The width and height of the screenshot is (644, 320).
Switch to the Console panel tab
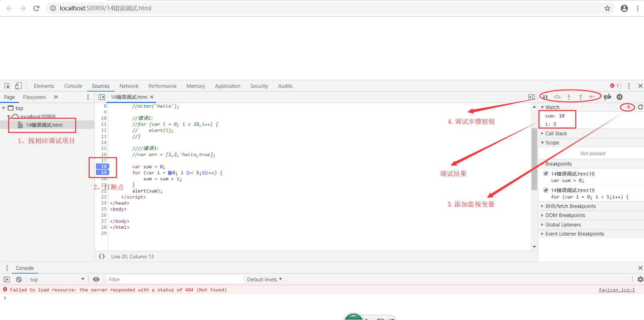tap(73, 86)
